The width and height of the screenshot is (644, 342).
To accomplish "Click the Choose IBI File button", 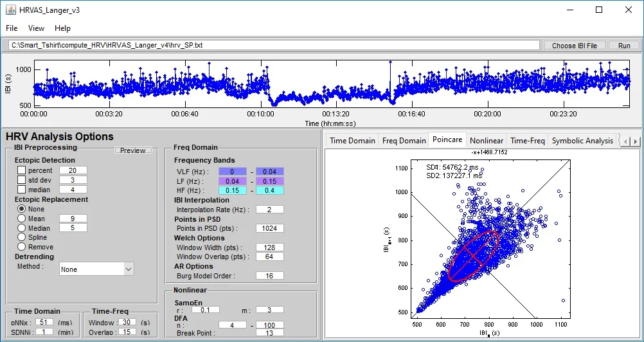I will [574, 46].
